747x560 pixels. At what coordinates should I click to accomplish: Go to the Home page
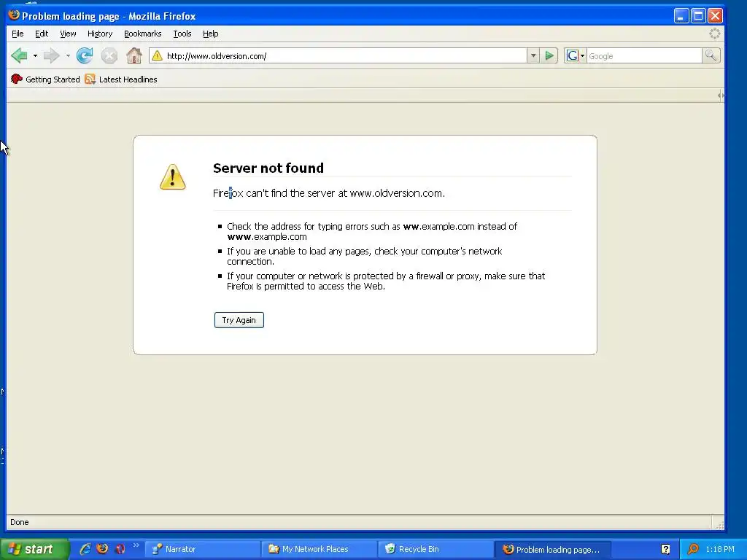[x=134, y=55]
